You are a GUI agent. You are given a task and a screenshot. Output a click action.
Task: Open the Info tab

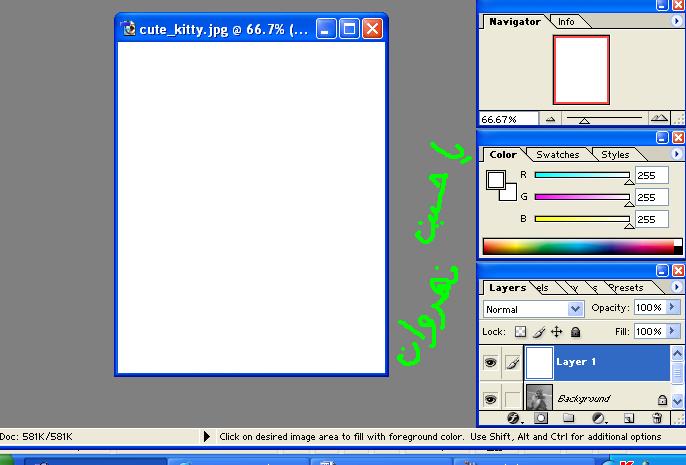(x=566, y=21)
